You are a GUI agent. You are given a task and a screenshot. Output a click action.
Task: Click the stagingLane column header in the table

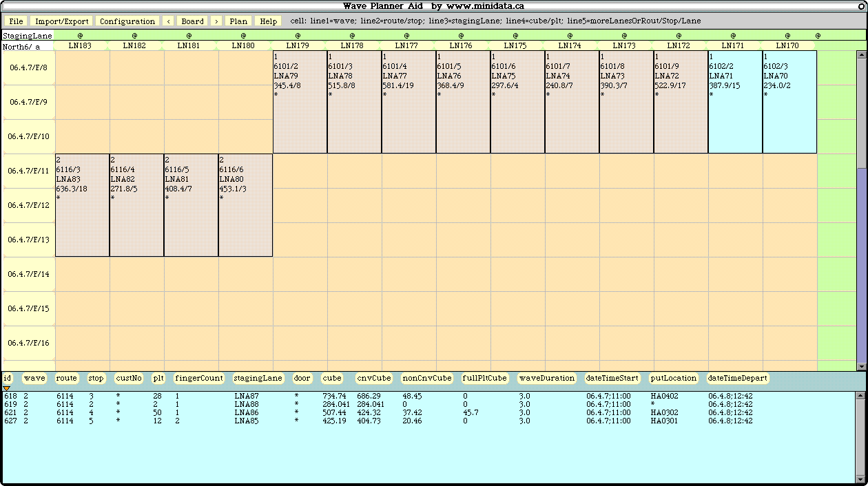click(258, 378)
